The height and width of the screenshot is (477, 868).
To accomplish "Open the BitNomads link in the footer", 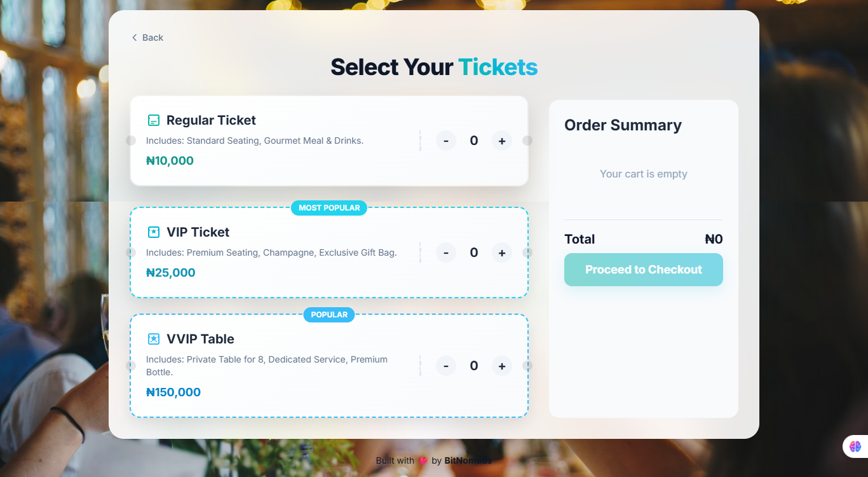I will point(467,460).
